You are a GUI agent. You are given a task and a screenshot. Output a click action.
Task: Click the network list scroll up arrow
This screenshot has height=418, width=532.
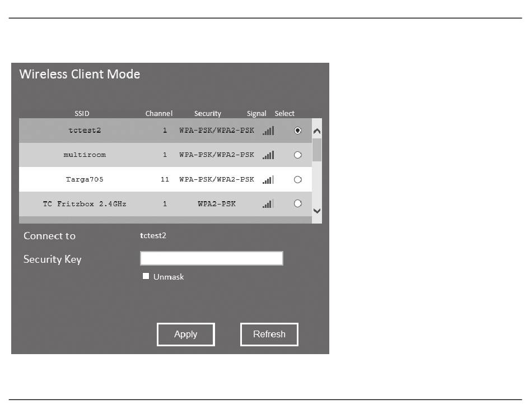[317, 132]
